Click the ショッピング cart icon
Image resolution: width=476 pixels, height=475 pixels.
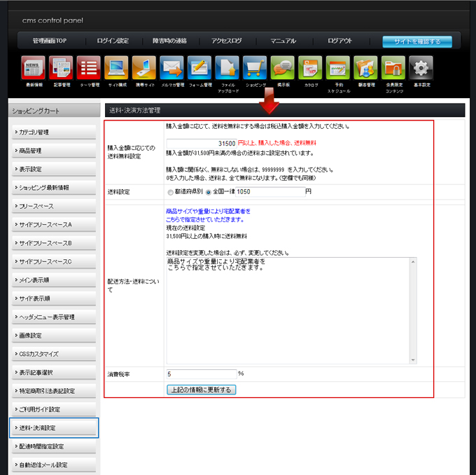click(x=255, y=69)
